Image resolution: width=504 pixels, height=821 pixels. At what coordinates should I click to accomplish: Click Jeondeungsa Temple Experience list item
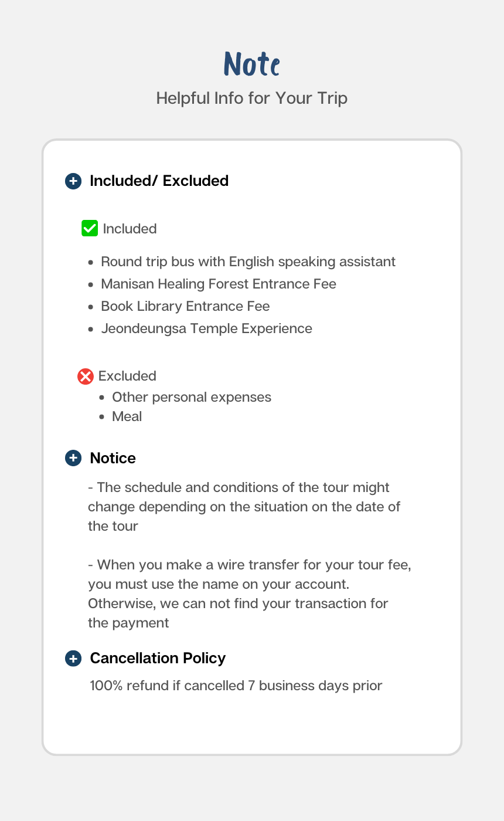point(206,328)
